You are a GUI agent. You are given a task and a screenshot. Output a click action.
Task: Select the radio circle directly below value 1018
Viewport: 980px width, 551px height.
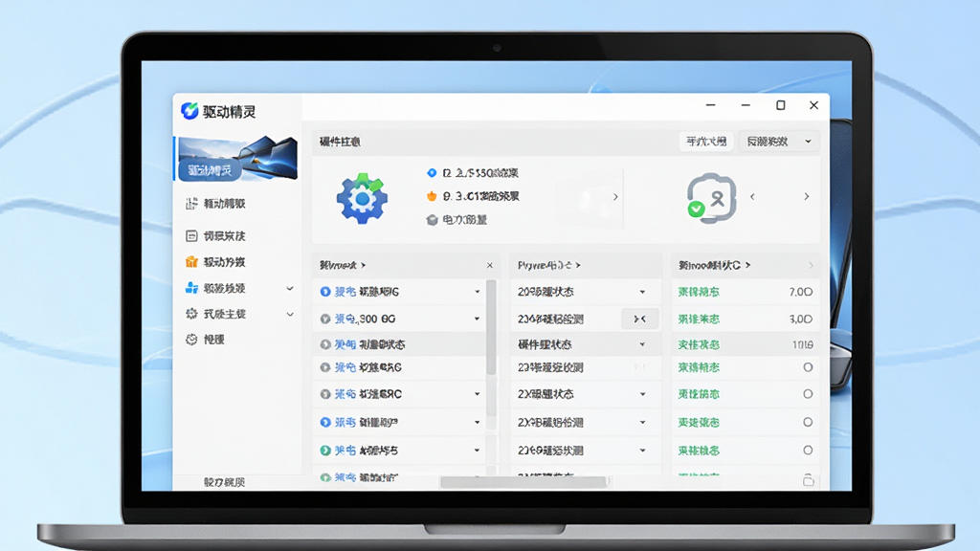pyautogui.click(x=808, y=367)
